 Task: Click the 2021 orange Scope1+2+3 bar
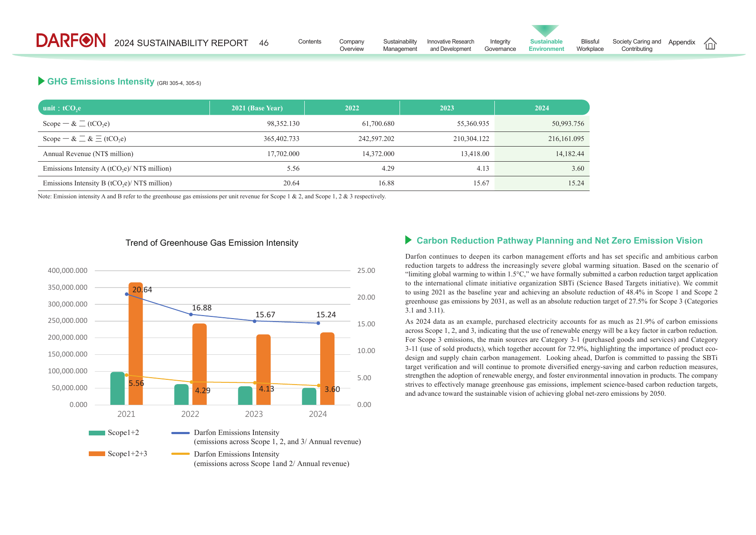[x=135, y=344]
